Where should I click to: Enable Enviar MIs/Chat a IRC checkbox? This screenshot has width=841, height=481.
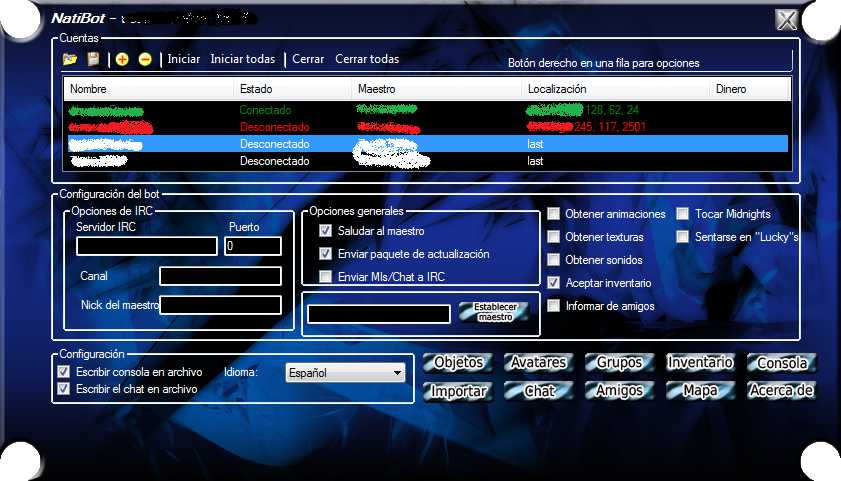[x=325, y=277]
